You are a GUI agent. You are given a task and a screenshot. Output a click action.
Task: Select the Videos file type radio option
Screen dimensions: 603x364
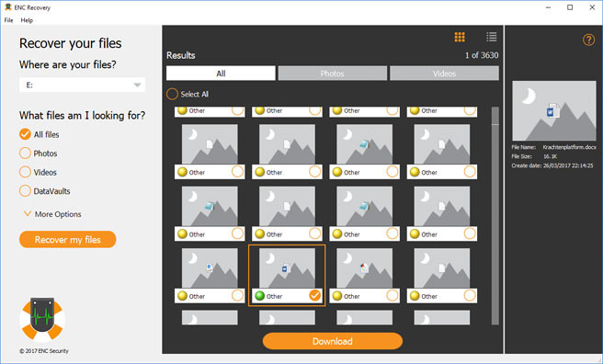coord(25,172)
